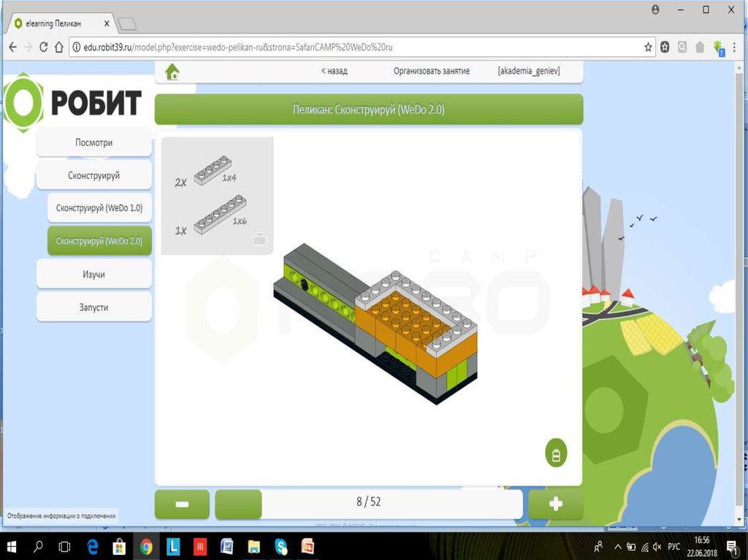The width and height of the screenshot is (748, 560).
Task: Click browser home button
Action: (x=60, y=47)
